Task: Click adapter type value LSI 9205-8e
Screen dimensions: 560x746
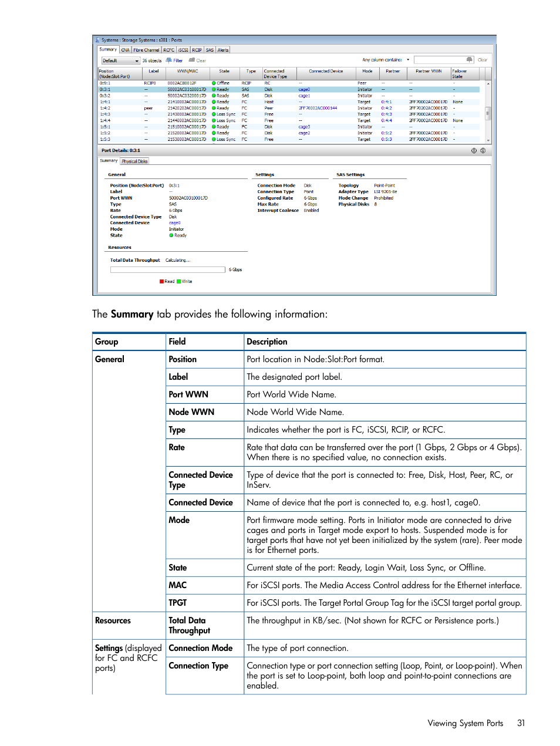Action: [x=386, y=192]
